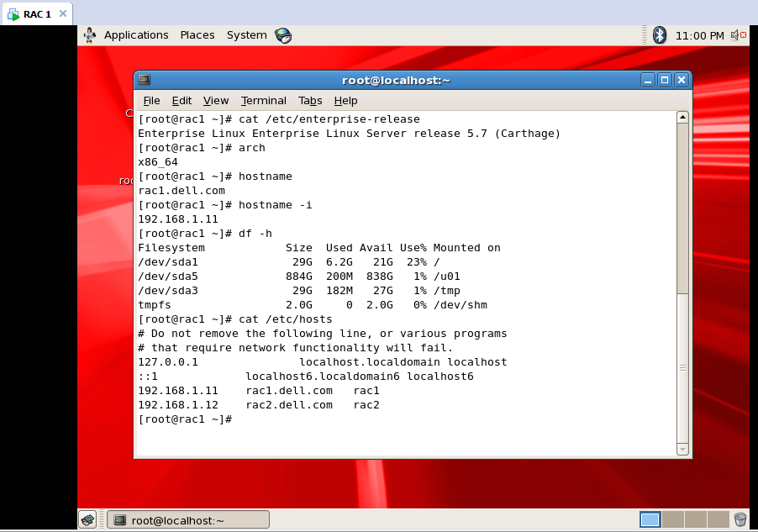The height and width of the screenshot is (532, 758).
Task: Click the Applications menu launcher icon
Action: point(90,35)
